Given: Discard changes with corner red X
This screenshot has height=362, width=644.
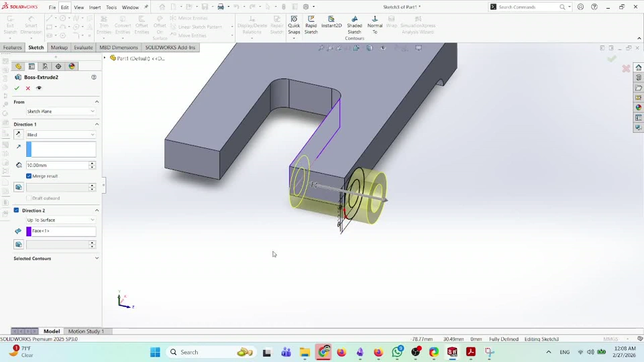Looking at the screenshot, I should pyautogui.click(x=626, y=68).
